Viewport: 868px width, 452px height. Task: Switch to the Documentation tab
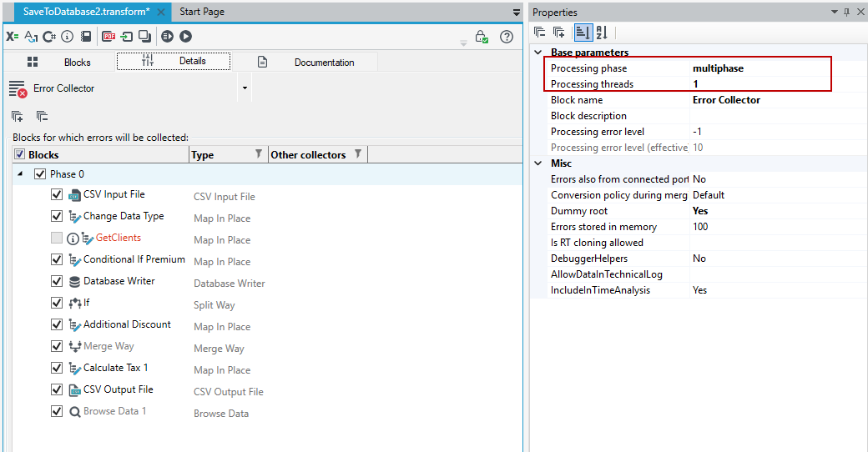tap(305, 62)
